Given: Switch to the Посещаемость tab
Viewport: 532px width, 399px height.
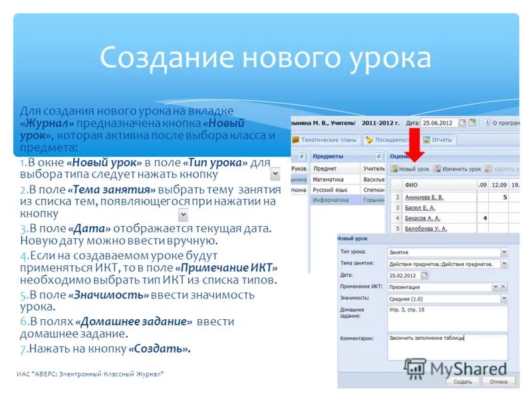Looking at the screenshot, I should (x=388, y=140).
